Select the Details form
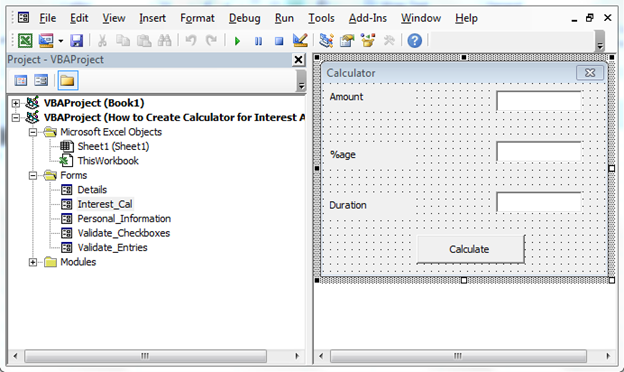 [x=92, y=190]
